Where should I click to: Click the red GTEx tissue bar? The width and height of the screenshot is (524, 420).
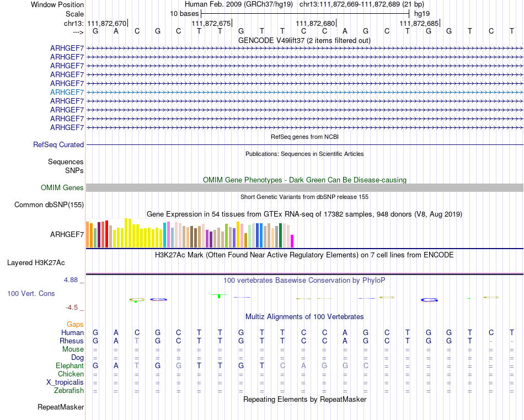click(106, 234)
